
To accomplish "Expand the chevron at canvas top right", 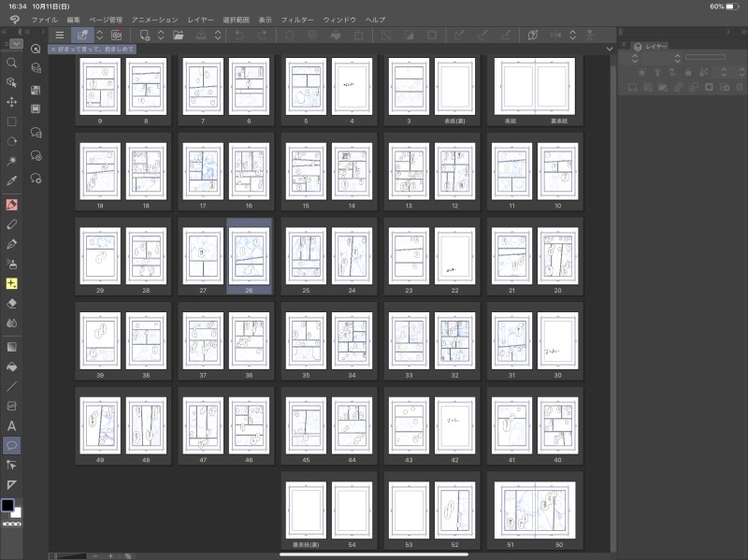I will (x=610, y=49).
